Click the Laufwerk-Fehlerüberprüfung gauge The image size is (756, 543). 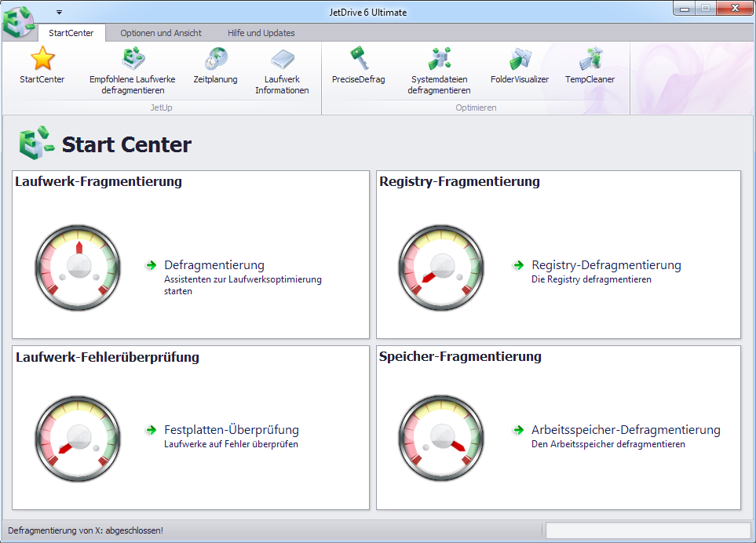(78, 439)
